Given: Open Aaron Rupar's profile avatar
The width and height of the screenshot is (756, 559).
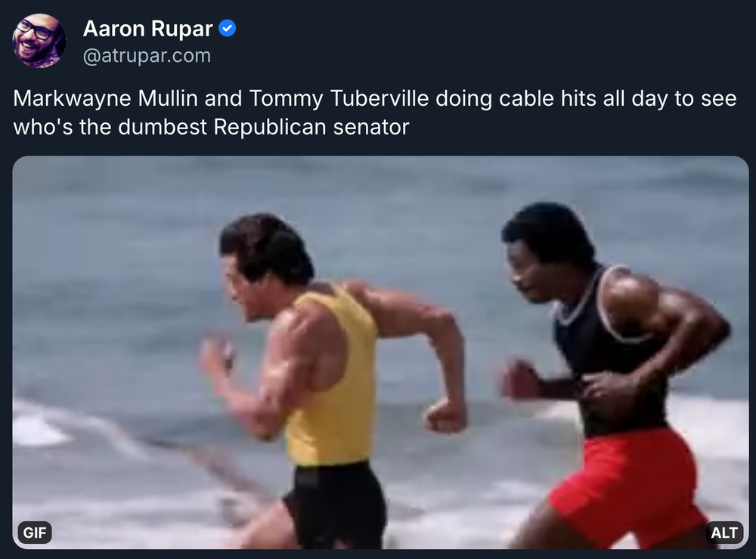Looking at the screenshot, I should coord(39,41).
